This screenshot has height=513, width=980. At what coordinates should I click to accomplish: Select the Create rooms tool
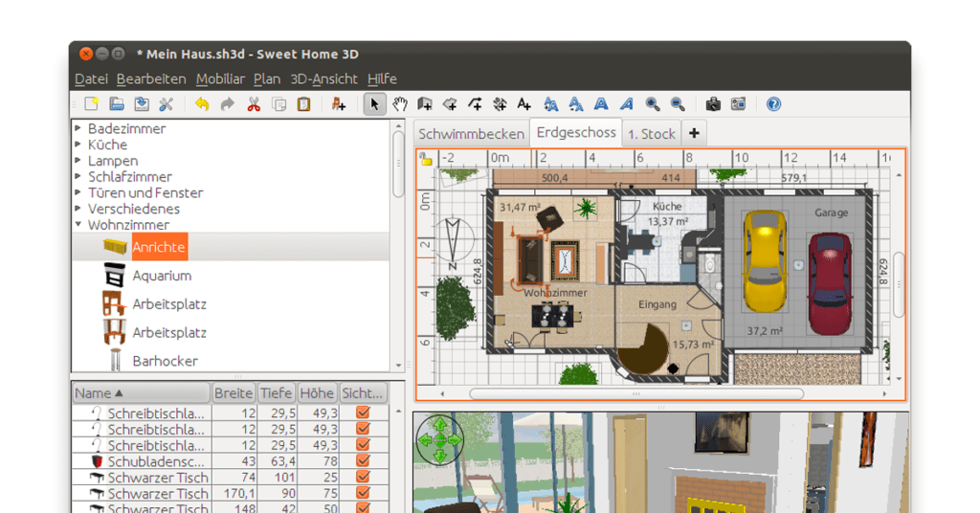coord(450,103)
